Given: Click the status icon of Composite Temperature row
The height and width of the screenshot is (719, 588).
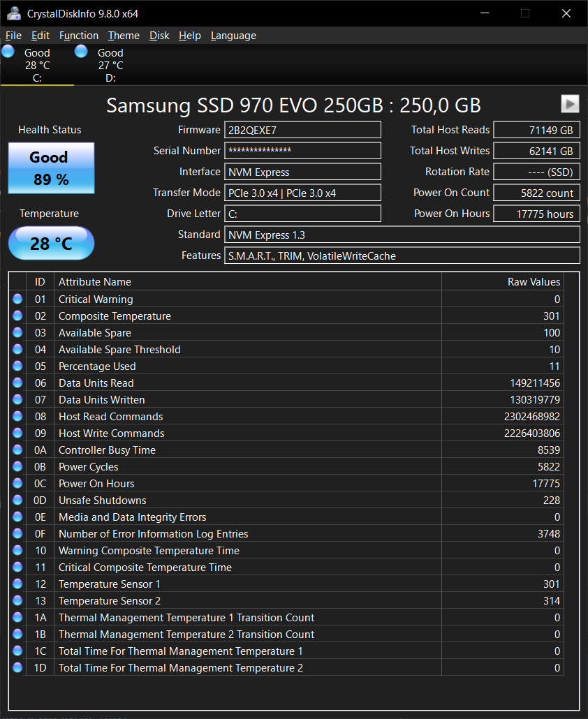Looking at the screenshot, I should pos(17,316).
